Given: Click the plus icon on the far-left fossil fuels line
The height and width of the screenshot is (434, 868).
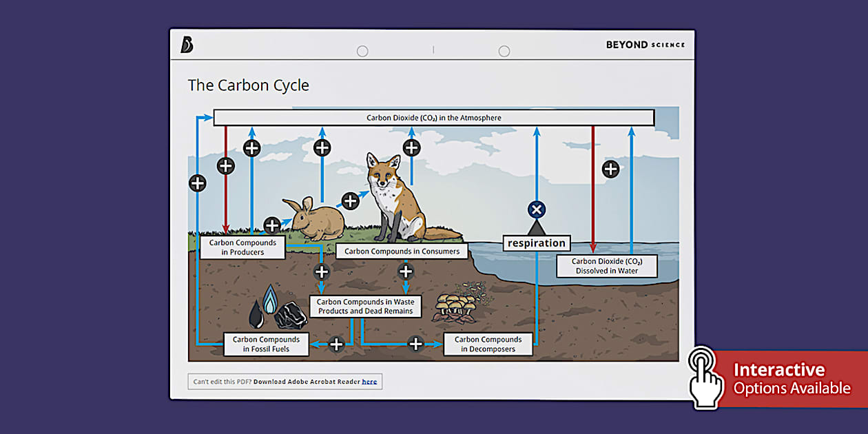Looking at the screenshot, I should click(198, 183).
